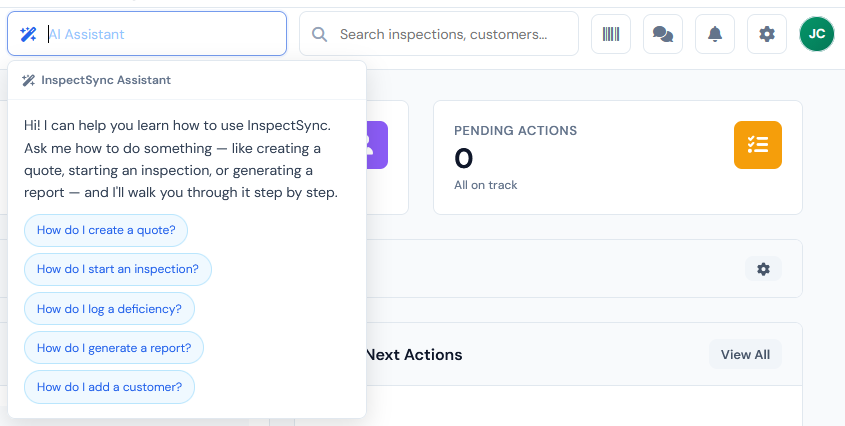Select 'How do I add a customer?' suggestion
845x426 pixels.
[x=109, y=387]
